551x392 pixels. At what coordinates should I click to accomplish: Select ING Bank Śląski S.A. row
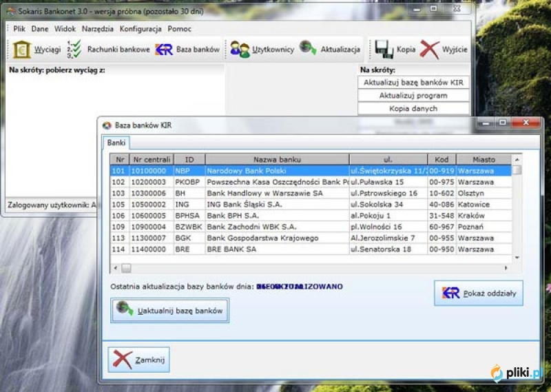[311, 204]
